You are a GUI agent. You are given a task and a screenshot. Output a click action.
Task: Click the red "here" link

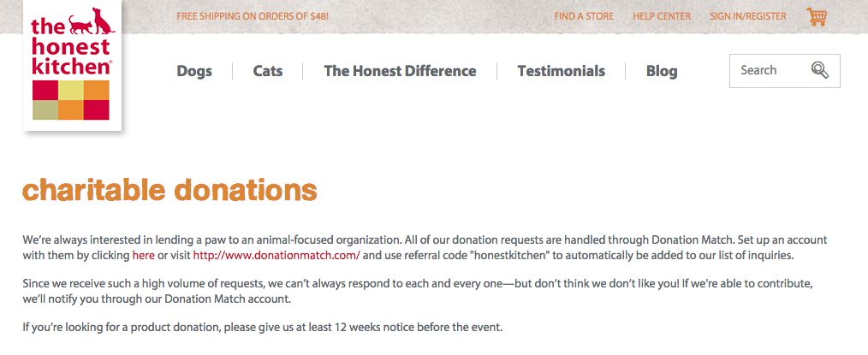[143, 256]
